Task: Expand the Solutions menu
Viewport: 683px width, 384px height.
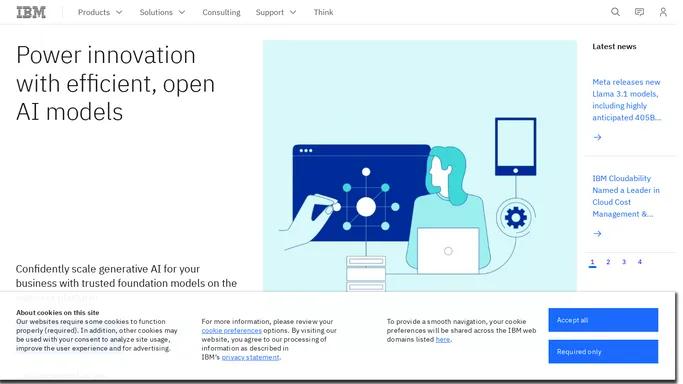Action: [162, 12]
